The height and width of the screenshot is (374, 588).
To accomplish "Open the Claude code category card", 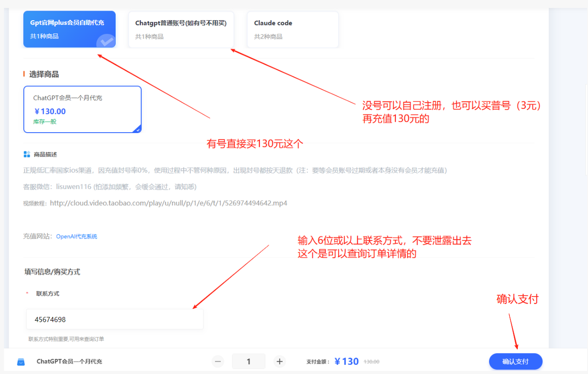I will coord(293,29).
